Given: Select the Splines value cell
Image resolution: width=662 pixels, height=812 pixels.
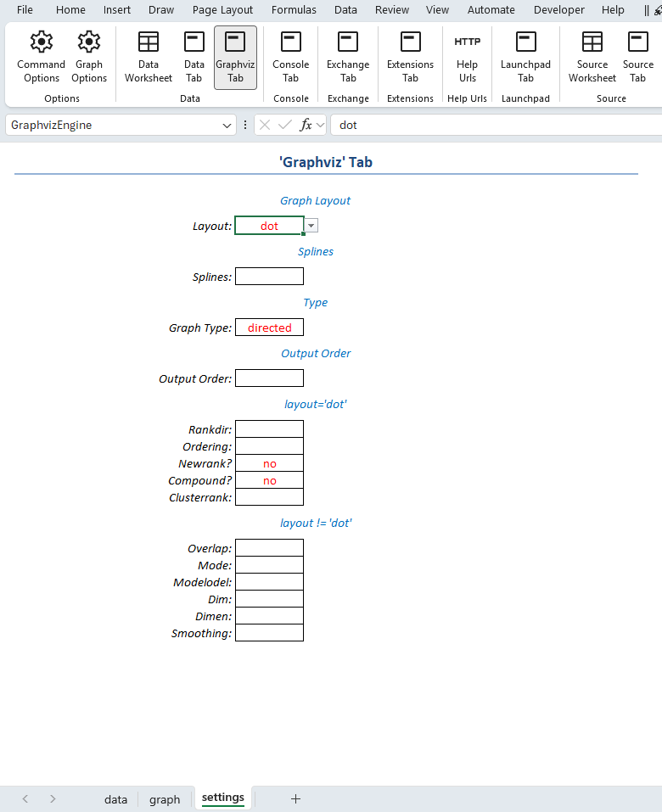Looking at the screenshot, I should click(x=269, y=277).
